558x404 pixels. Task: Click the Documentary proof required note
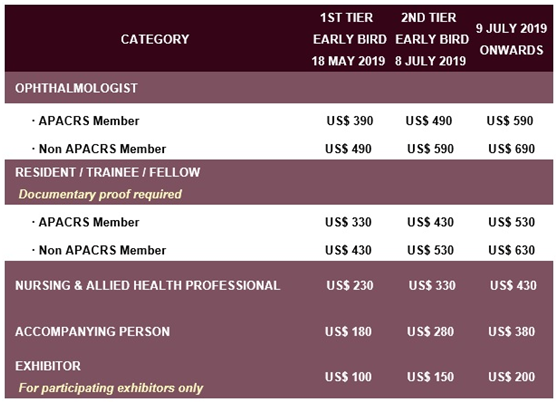click(100, 194)
